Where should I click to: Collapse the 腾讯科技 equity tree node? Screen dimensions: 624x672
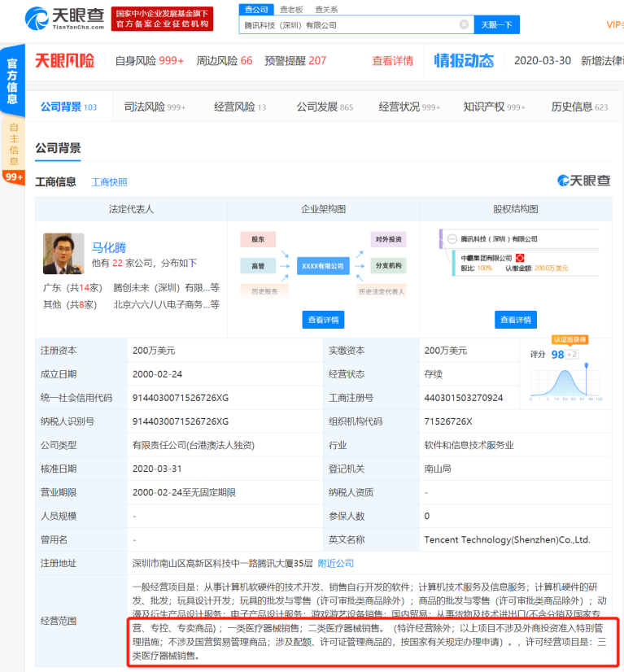[x=452, y=238]
